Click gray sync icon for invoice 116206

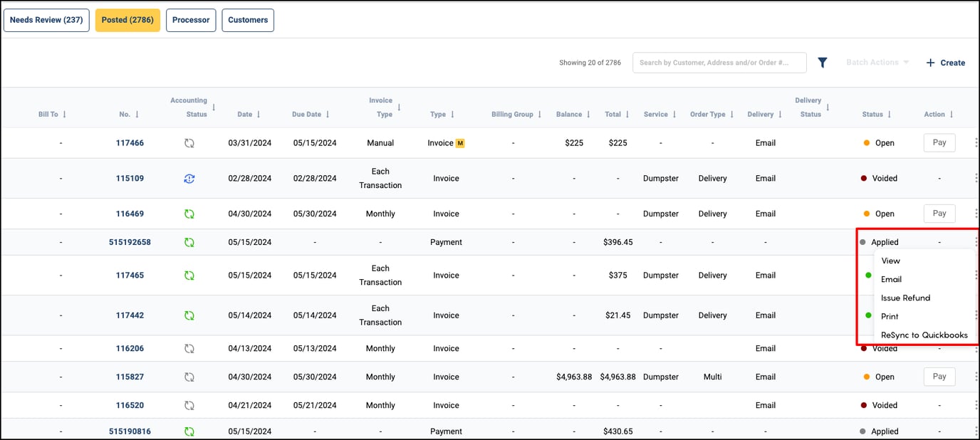click(189, 348)
